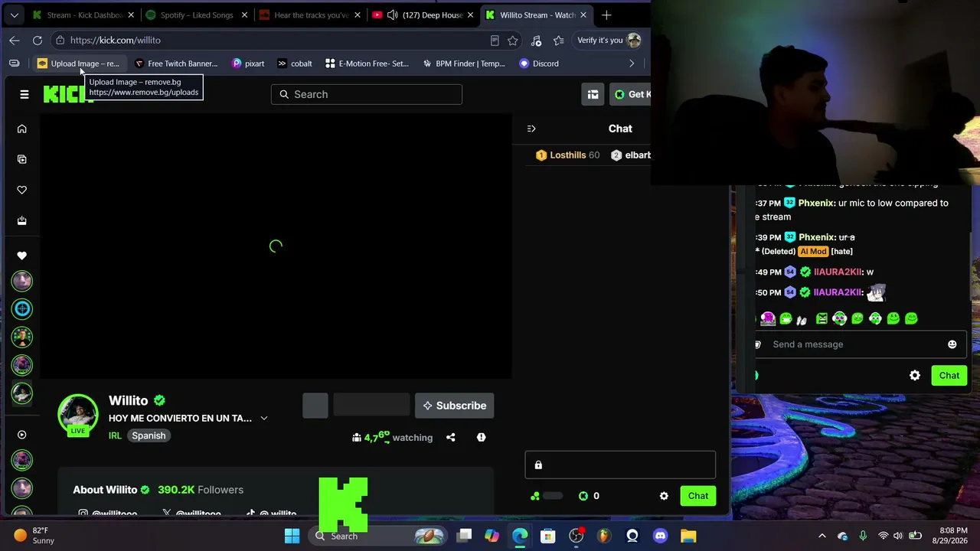Click the microphone icon in system tray
This screenshot has width=980, height=551.
863,536
